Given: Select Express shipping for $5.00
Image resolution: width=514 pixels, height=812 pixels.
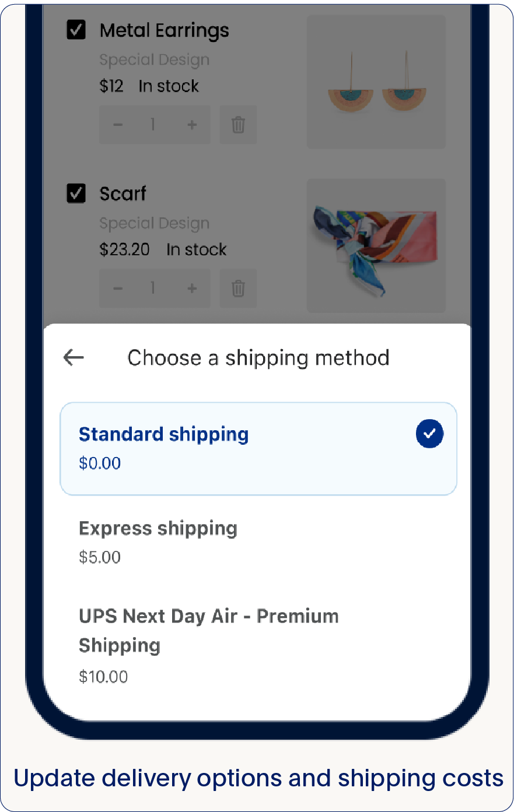Looking at the screenshot, I should coord(158,541).
